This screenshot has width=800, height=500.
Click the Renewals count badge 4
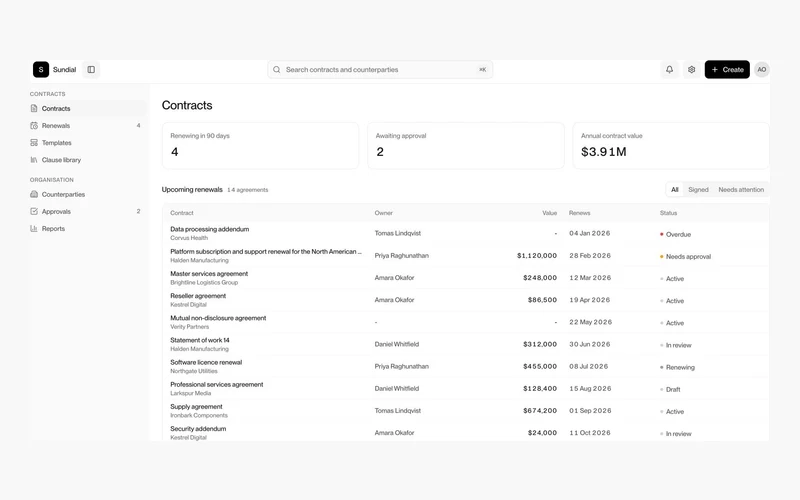pyautogui.click(x=138, y=126)
